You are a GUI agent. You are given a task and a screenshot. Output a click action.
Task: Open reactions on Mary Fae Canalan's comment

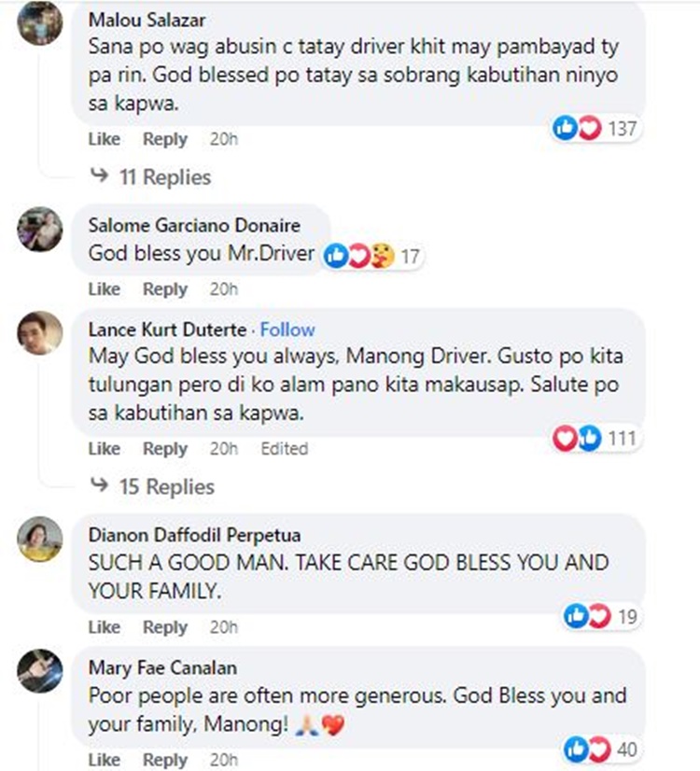601,750
